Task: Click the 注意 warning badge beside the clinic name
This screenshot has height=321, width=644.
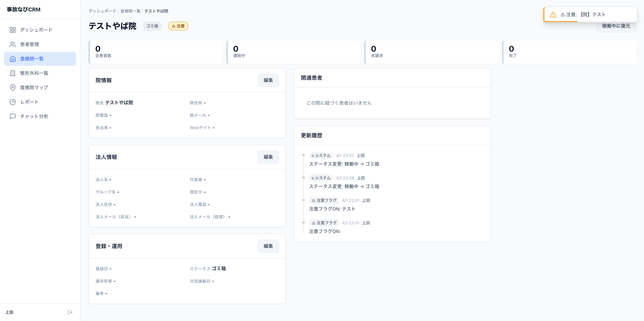Action: [178, 26]
